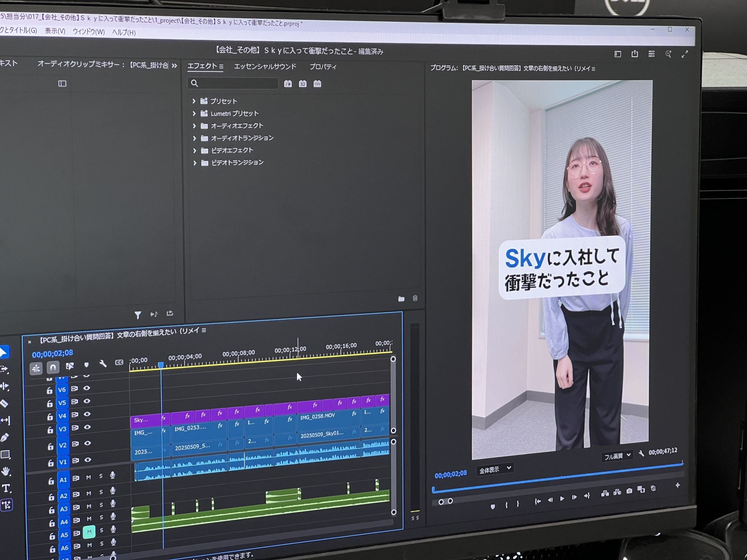Hide track V5 with eye icon
The width and height of the screenshot is (747, 560).
coord(87,401)
